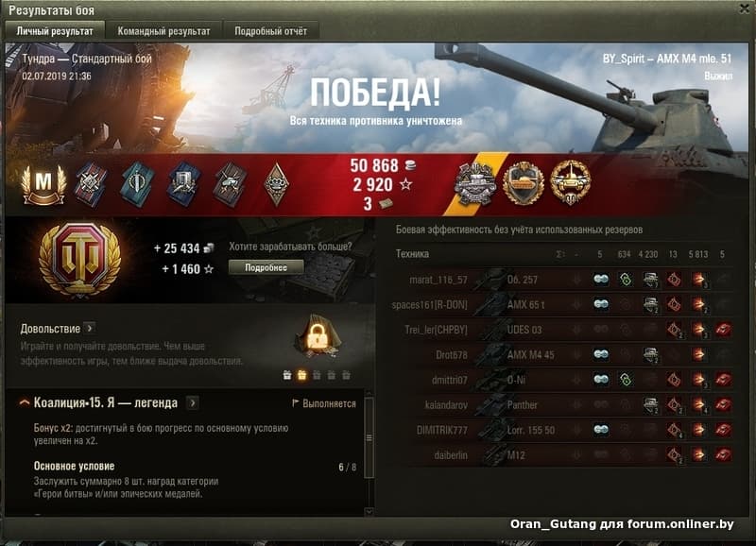Click the grey tank badge achievement

tap(475, 183)
